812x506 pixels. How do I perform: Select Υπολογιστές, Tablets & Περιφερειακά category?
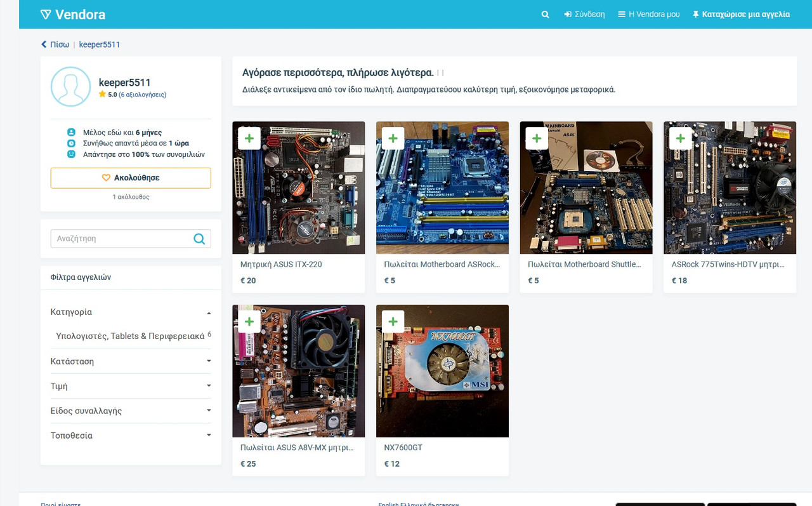click(130, 336)
